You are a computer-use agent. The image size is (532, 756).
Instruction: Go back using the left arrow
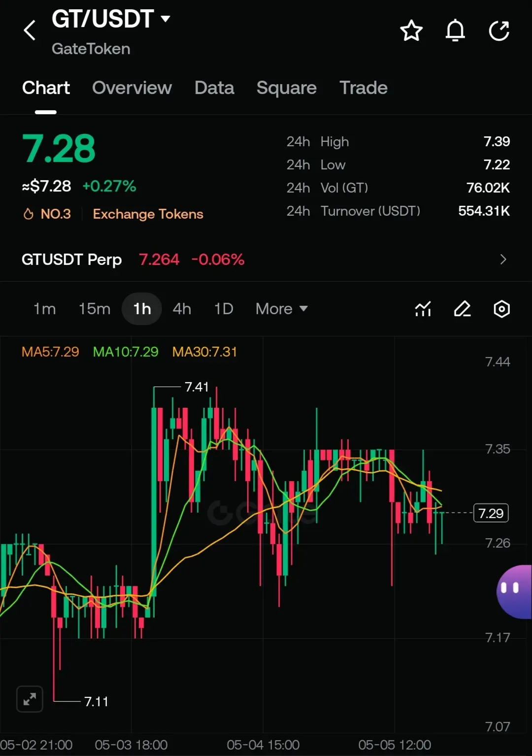click(30, 31)
